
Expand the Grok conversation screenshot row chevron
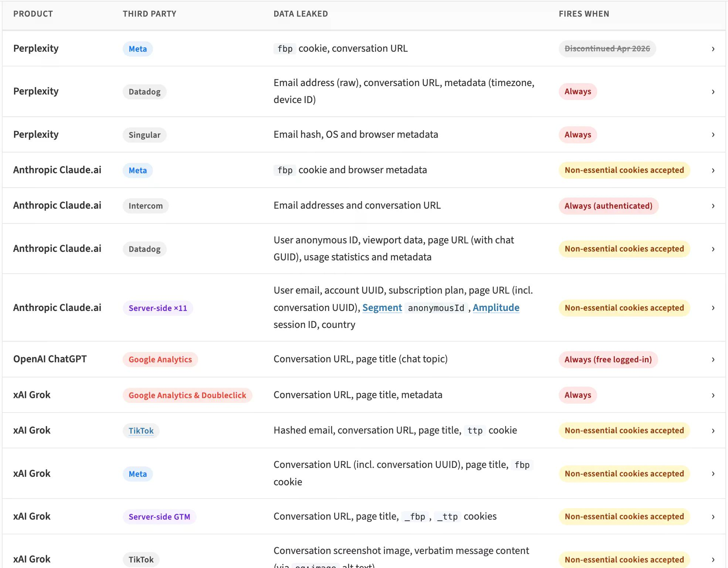713,560
